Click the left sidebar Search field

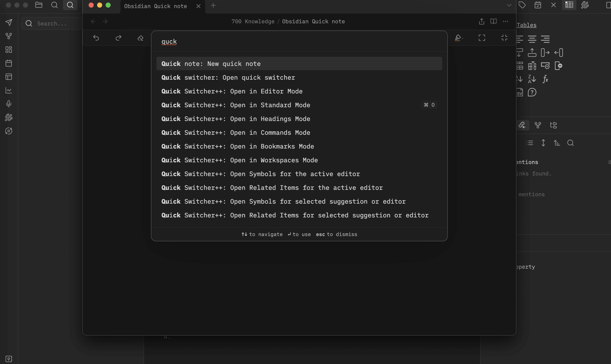point(52,23)
